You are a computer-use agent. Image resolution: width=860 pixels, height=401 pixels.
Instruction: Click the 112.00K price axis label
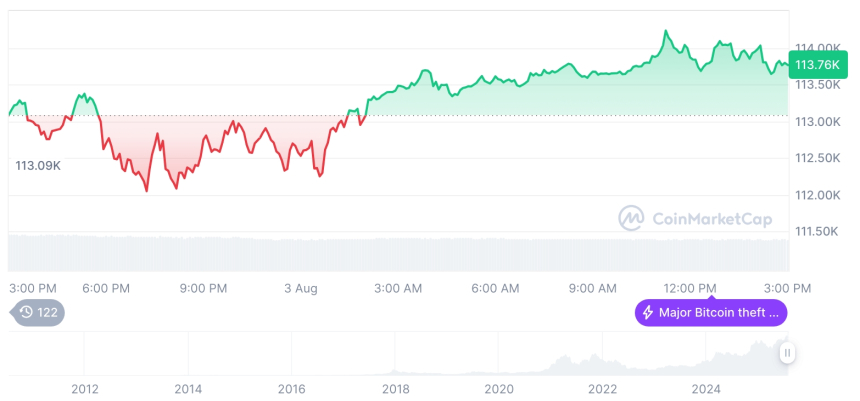click(816, 194)
